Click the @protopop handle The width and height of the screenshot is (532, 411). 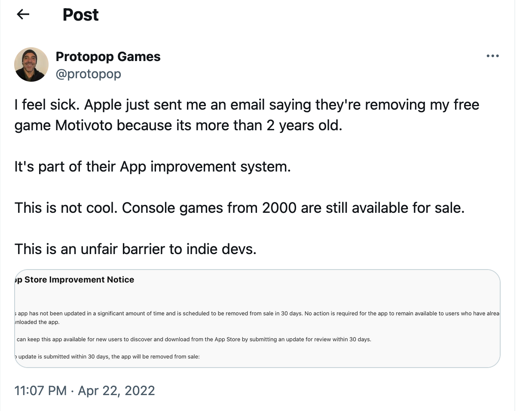(x=89, y=74)
